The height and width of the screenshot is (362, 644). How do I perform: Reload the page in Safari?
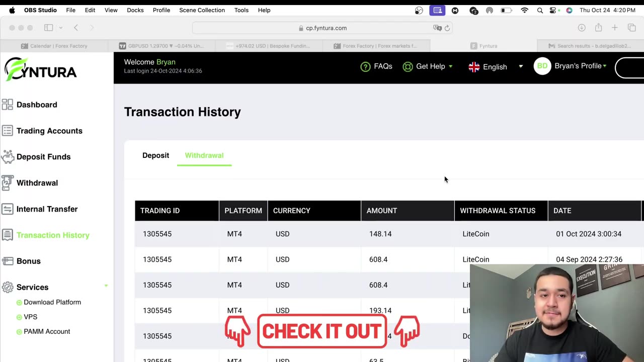pos(447,28)
